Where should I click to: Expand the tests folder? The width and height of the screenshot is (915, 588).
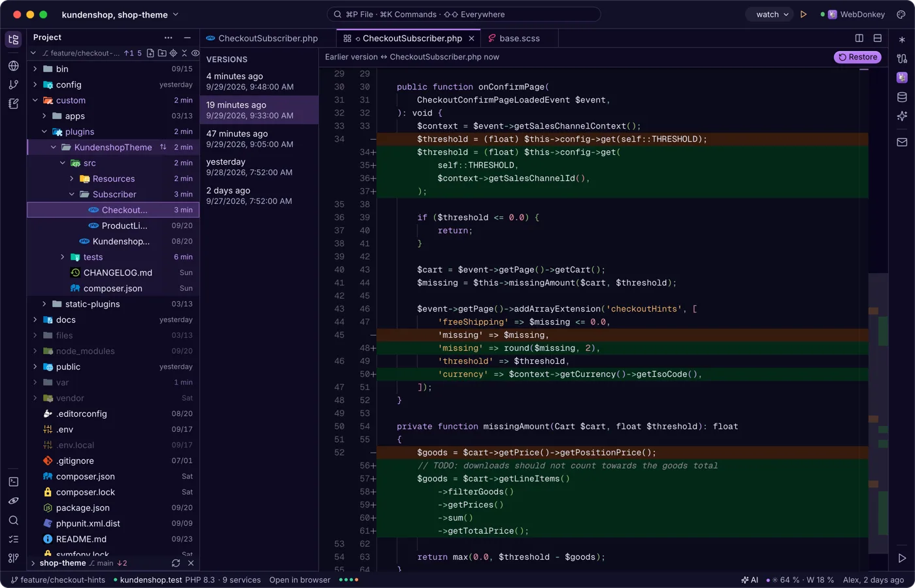pyautogui.click(x=63, y=257)
